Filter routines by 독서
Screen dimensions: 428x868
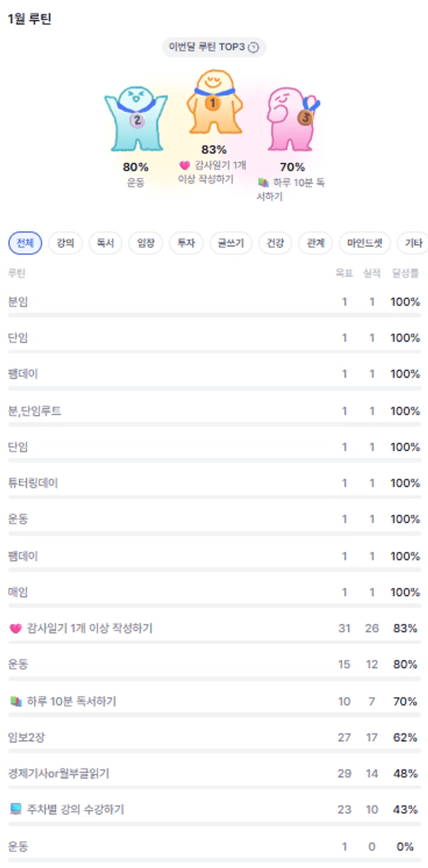[105, 243]
